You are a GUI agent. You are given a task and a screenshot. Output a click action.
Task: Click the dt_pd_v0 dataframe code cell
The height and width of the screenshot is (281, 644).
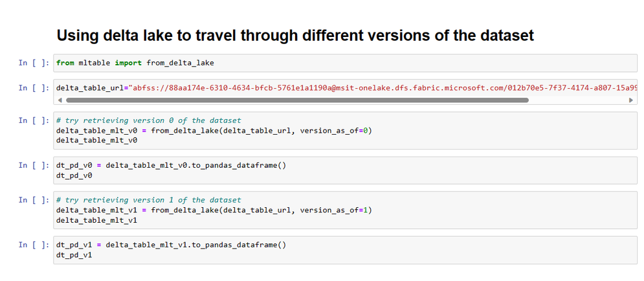[x=345, y=170]
